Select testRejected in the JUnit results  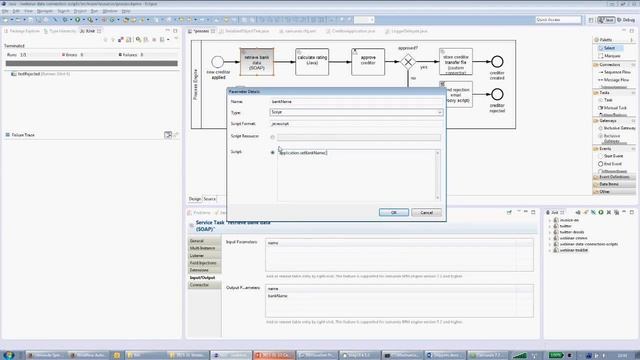(40, 74)
